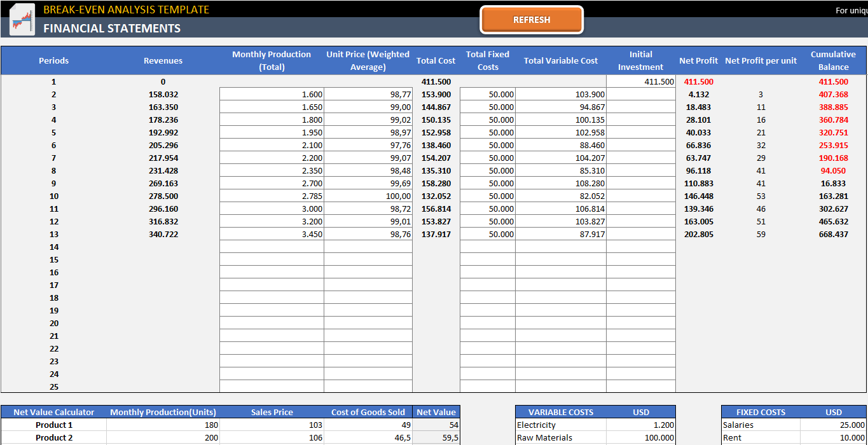Click the Net Value Calculator header

pyautogui.click(x=54, y=412)
